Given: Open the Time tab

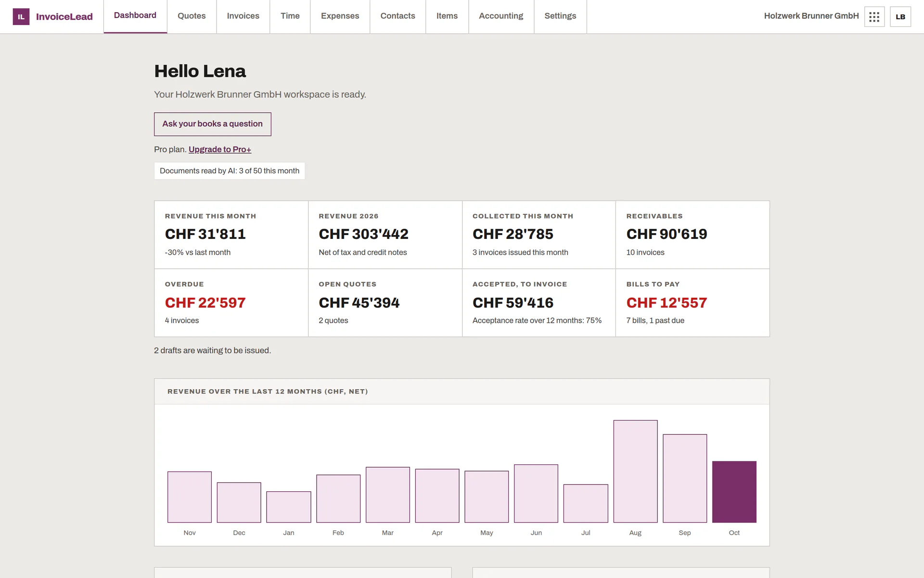Looking at the screenshot, I should coord(290,16).
